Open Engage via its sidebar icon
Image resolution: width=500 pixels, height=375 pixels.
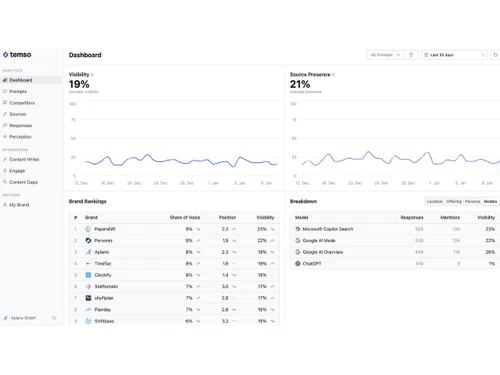(5, 171)
